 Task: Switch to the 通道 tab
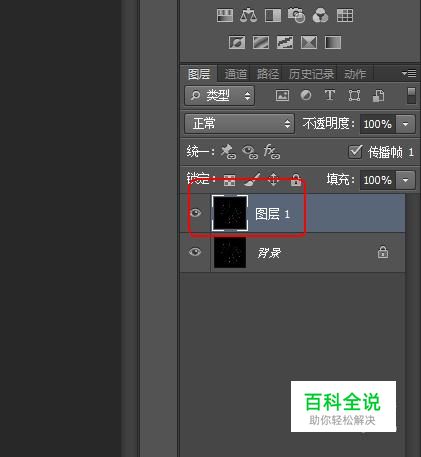(x=236, y=74)
